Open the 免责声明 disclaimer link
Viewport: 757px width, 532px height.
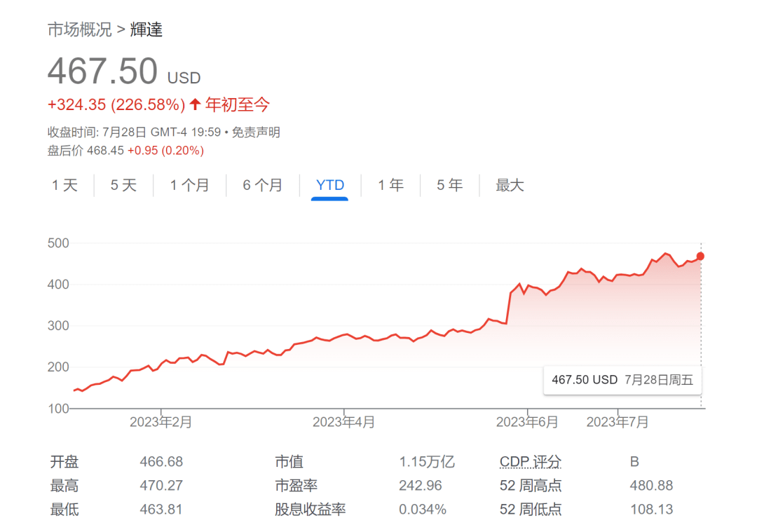[x=256, y=132]
